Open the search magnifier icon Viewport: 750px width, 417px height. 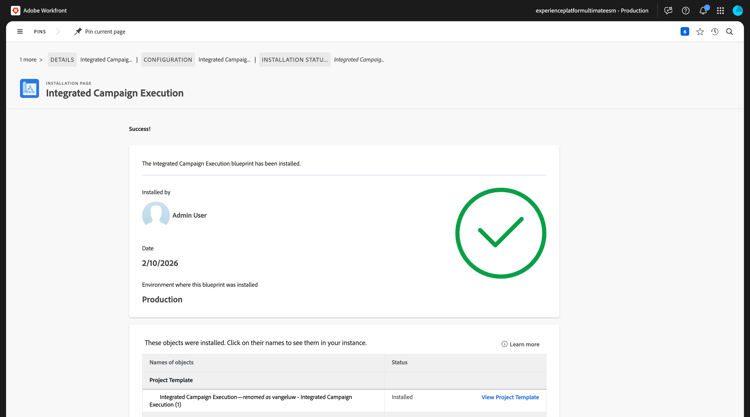pos(729,32)
